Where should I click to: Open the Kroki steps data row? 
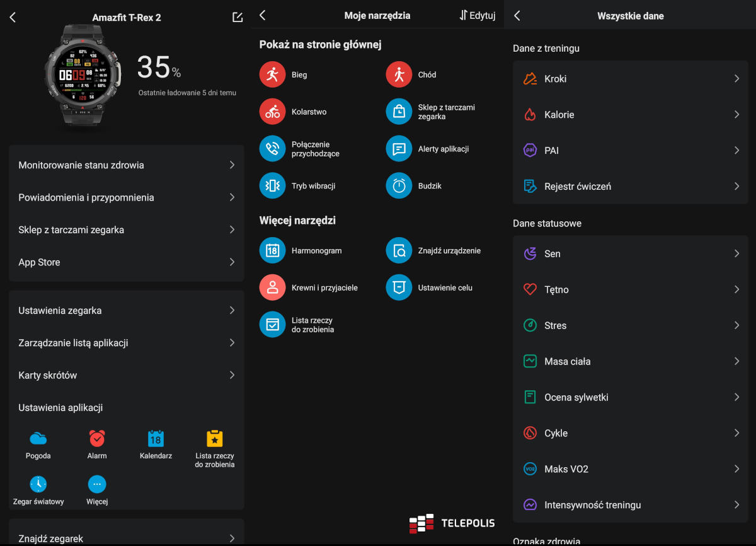click(x=630, y=79)
